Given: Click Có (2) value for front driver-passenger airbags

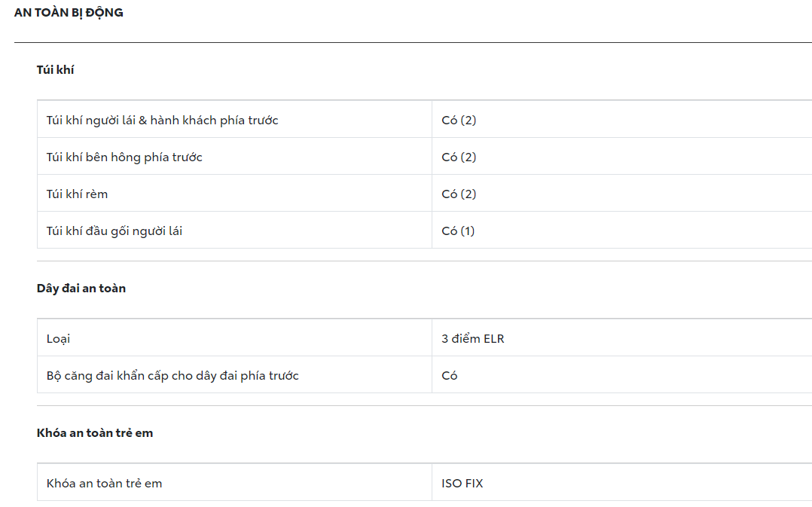Looking at the screenshot, I should 459,121.
